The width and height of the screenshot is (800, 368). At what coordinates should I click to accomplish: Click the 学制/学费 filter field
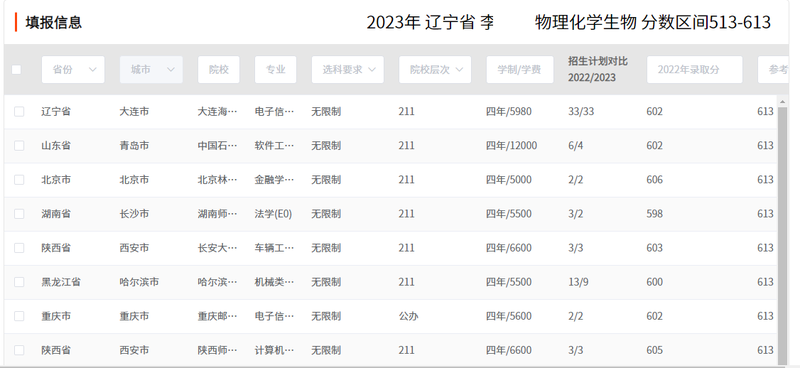[520, 69]
